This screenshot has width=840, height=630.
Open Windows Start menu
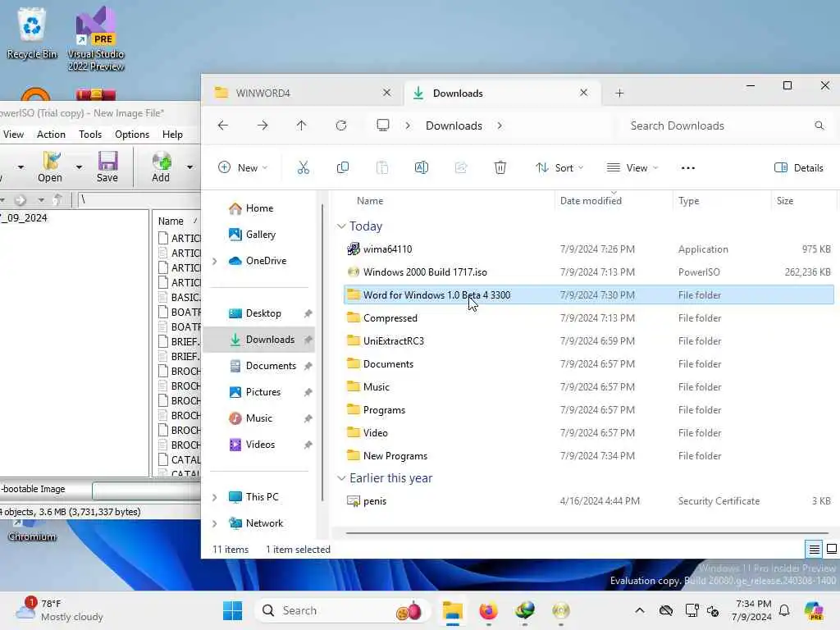click(x=232, y=610)
